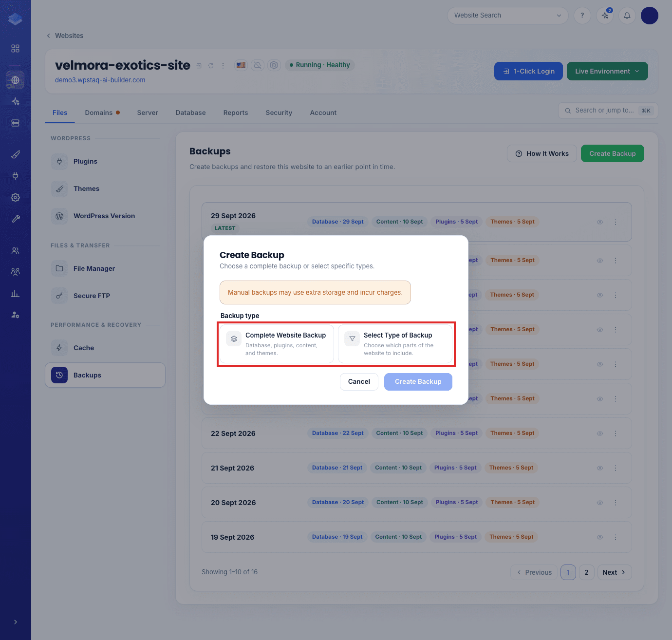Viewport: 672px width, 640px height.
Task: Switch to the Reports tab
Action: pos(236,113)
